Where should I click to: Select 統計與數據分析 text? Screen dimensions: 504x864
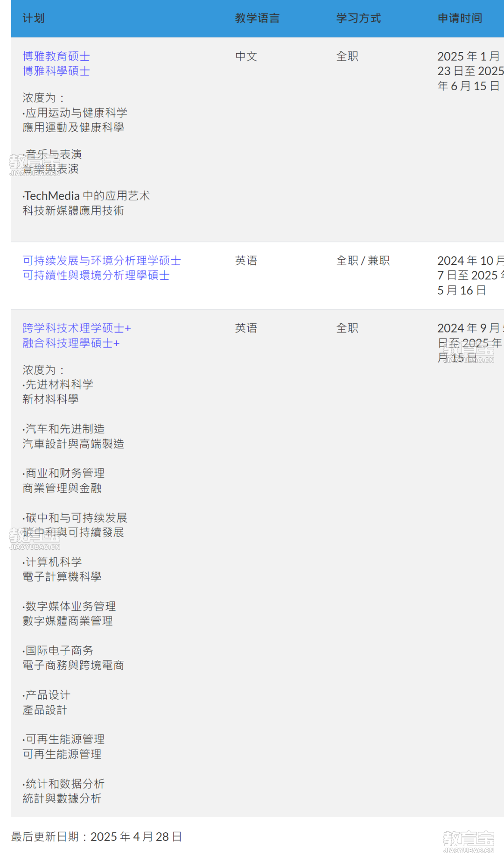(62, 799)
